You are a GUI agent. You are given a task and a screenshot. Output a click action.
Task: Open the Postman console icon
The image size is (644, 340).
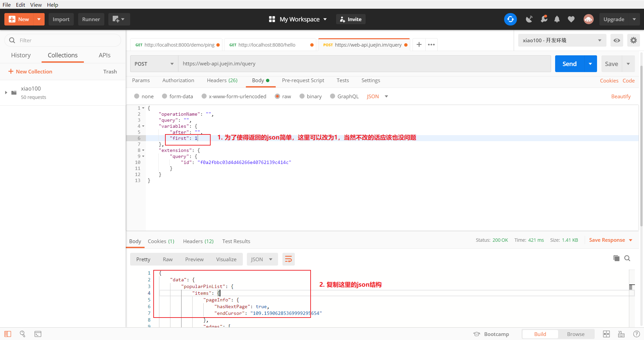tap(38, 334)
